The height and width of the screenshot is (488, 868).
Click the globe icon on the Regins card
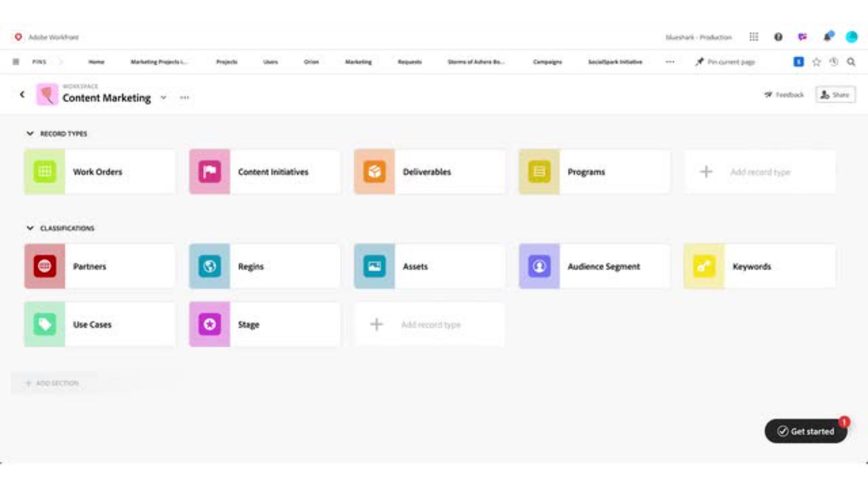pos(209,266)
